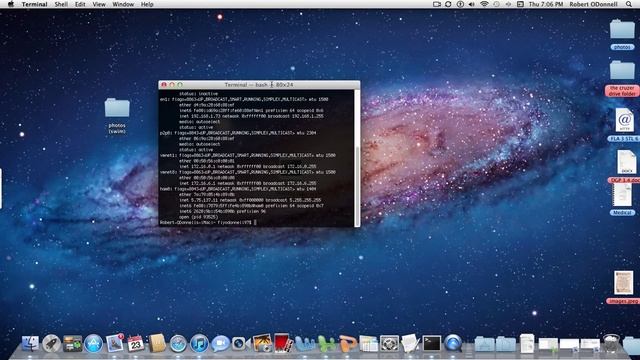
Task: Launch QuickTime Player blue Q icon
Action: (453, 343)
